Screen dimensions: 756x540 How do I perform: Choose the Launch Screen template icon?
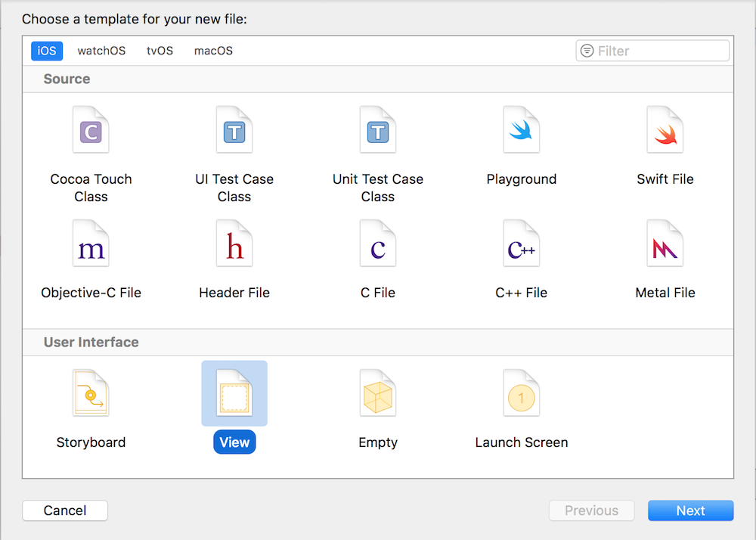(522, 396)
